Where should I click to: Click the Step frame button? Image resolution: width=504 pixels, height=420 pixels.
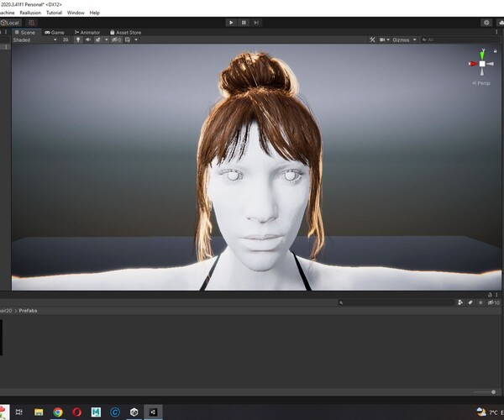[x=256, y=23]
